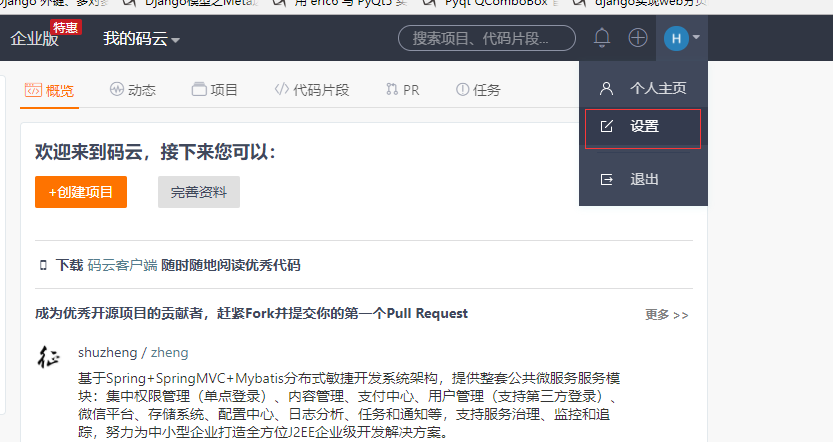The image size is (833, 442).
Task: Click the 完善资料 button
Action: (199, 192)
